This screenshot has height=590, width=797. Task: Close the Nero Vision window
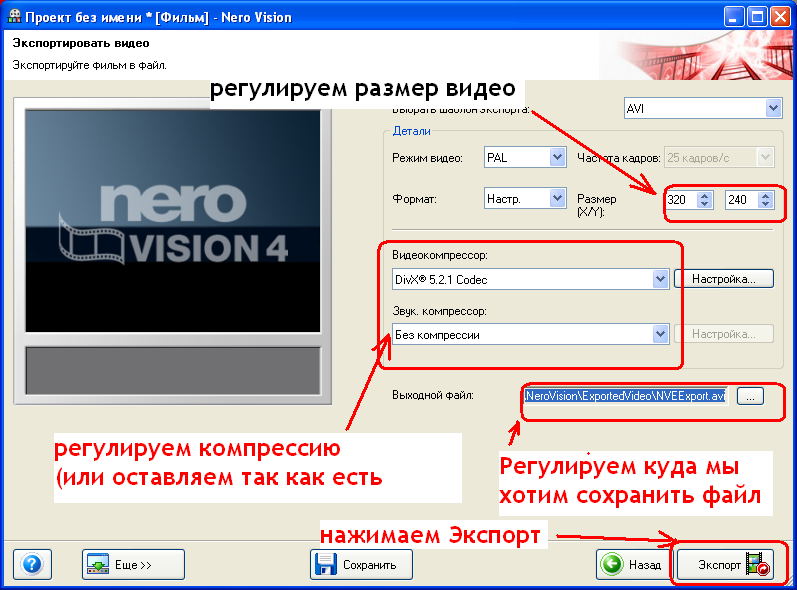[780, 17]
